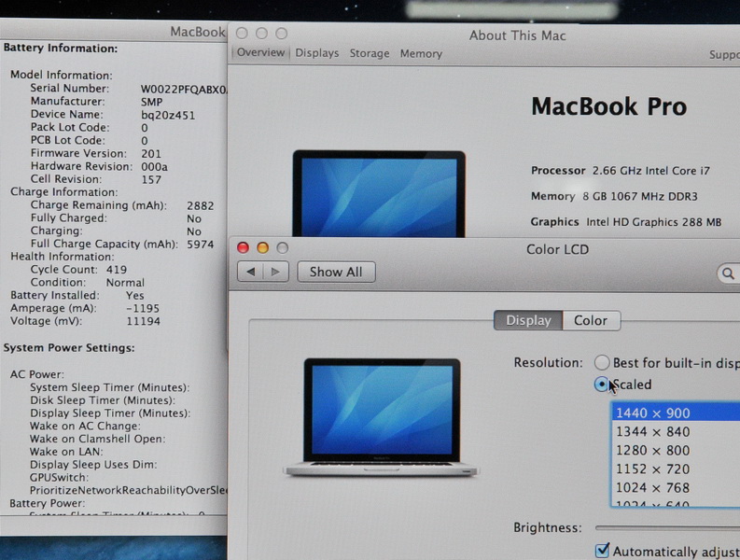Click the Memory 8 GB 1067 MHz DDR3 text
The image size is (740, 560).
(x=614, y=196)
